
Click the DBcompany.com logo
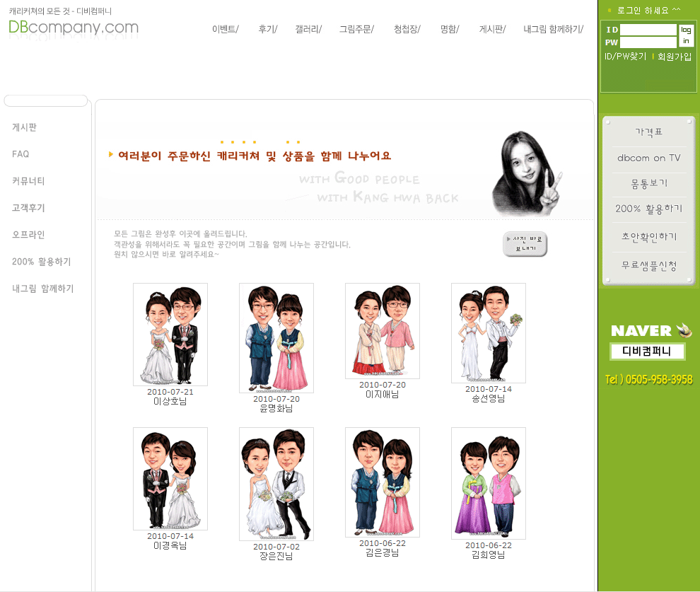click(x=74, y=28)
